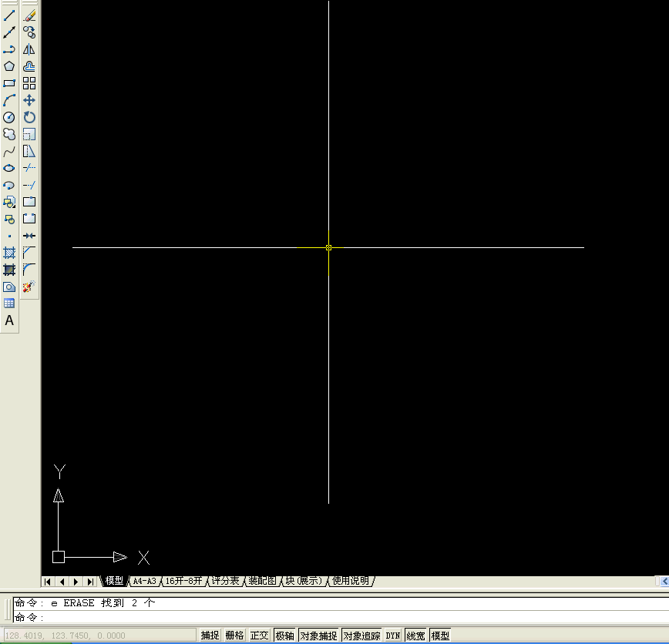
Task: Toggle 正交 ortho mode
Action: click(260, 636)
